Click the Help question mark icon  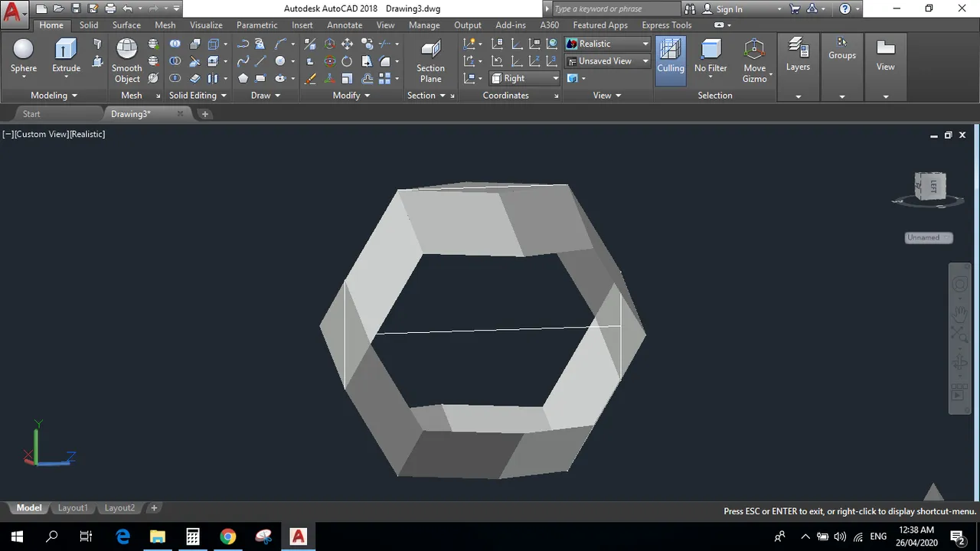[844, 9]
